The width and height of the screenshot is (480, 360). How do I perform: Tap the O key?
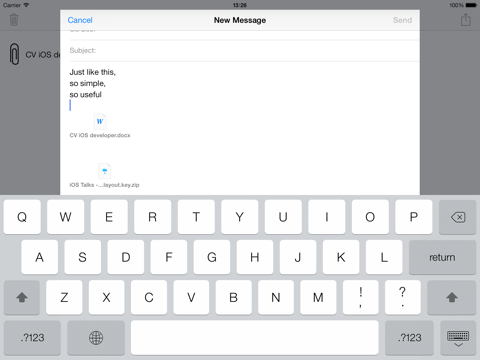click(370, 217)
